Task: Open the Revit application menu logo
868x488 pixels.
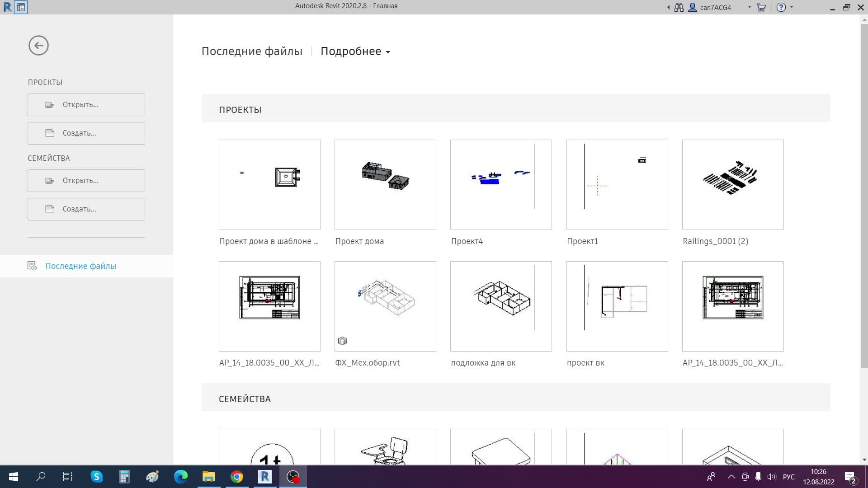Action: click(7, 7)
